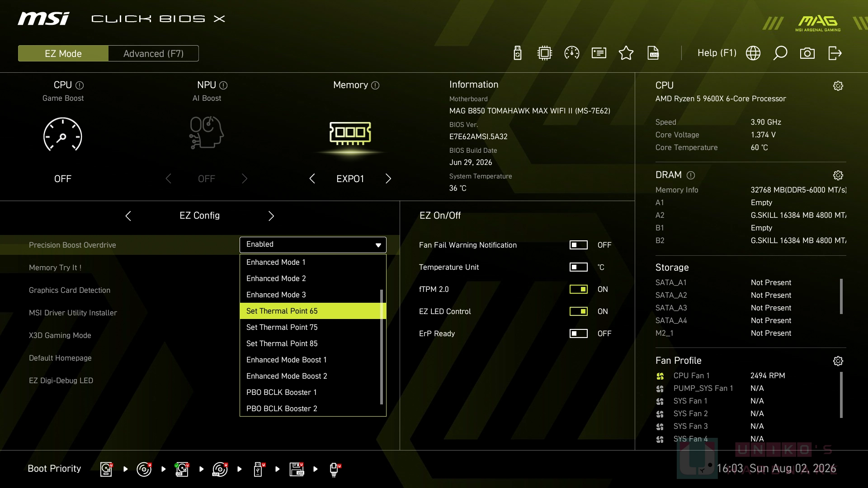Open the CPU chip settings icon

point(545,53)
